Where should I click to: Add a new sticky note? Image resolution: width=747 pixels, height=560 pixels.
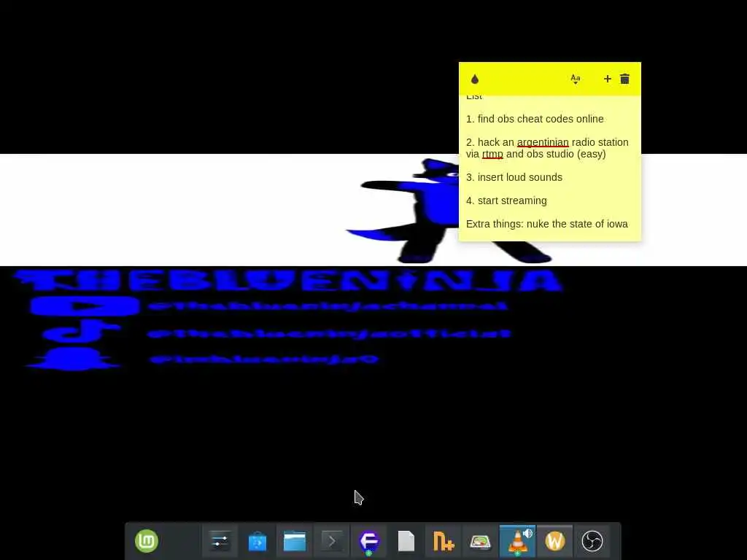(x=608, y=79)
